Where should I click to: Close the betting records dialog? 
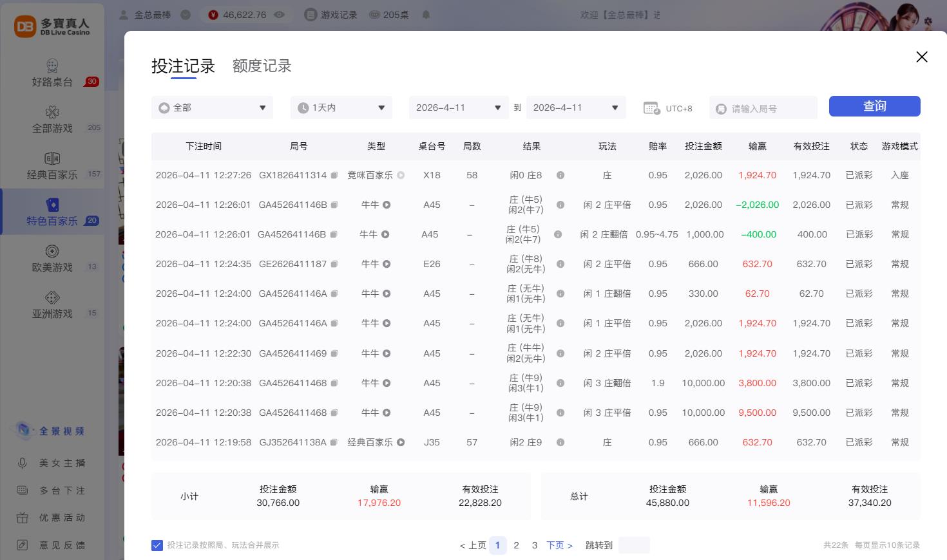pos(921,57)
